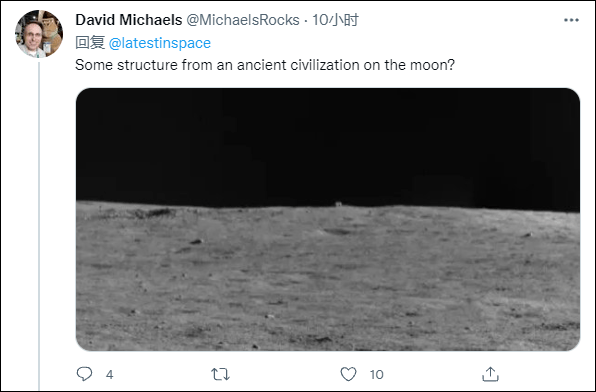This screenshot has width=596, height=392.
Task: Click the 回复 reply label
Action: tap(90, 43)
